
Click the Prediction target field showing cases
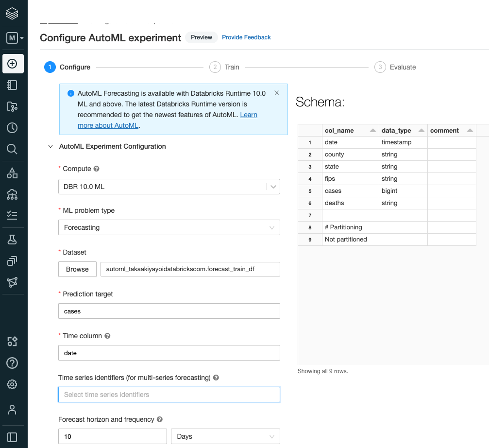(x=169, y=311)
